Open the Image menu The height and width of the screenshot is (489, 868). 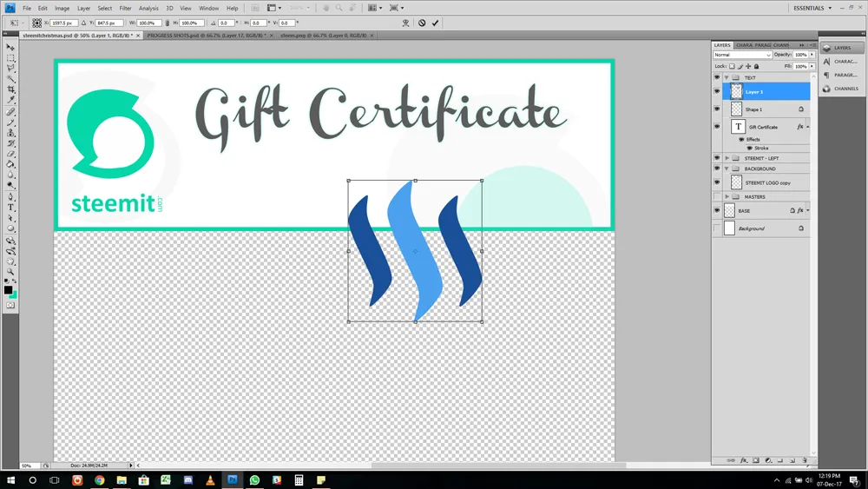coord(62,9)
